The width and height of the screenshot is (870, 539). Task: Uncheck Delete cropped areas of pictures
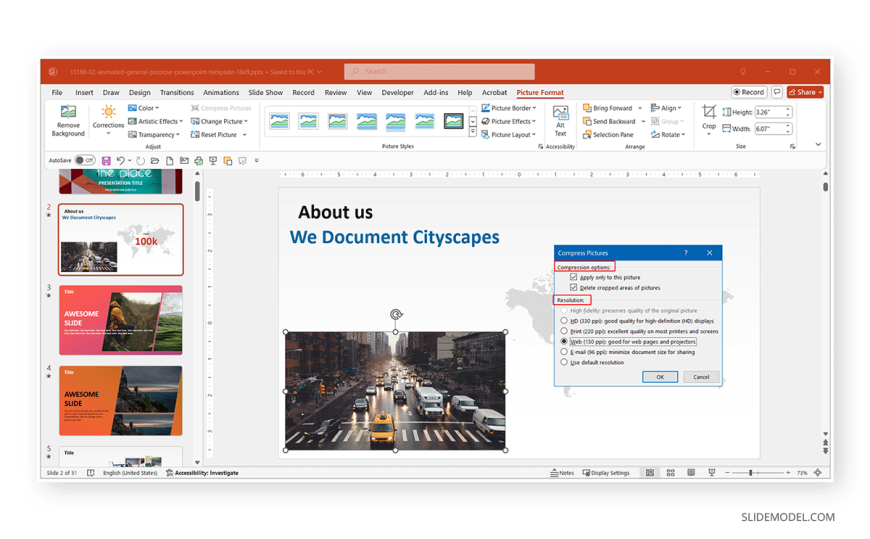[x=574, y=288]
